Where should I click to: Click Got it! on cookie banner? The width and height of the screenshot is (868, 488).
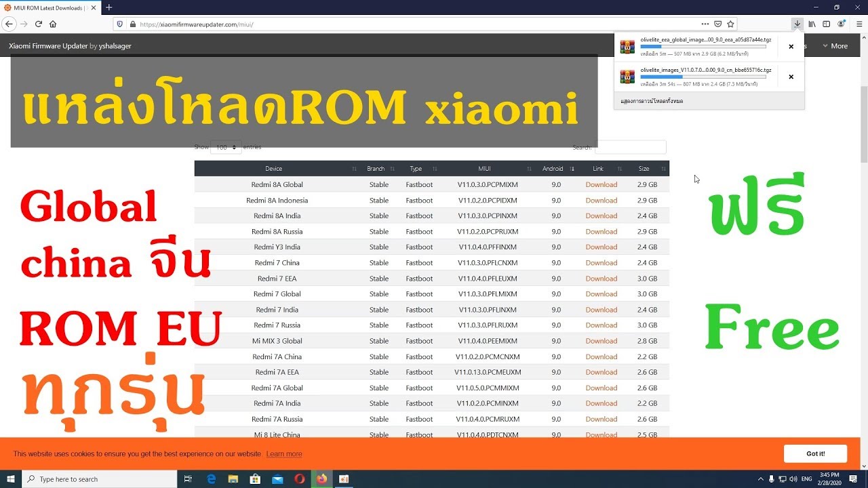pyautogui.click(x=815, y=453)
